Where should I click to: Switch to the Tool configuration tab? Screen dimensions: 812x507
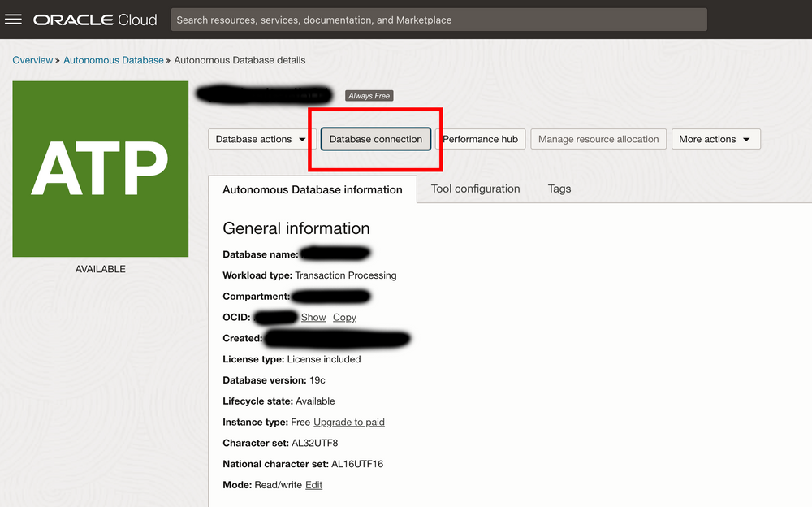point(475,188)
